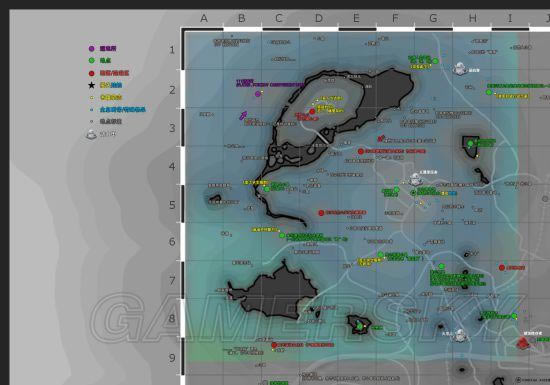Click column header letter B
The height and width of the screenshot is (385, 550).
click(241, 18)
